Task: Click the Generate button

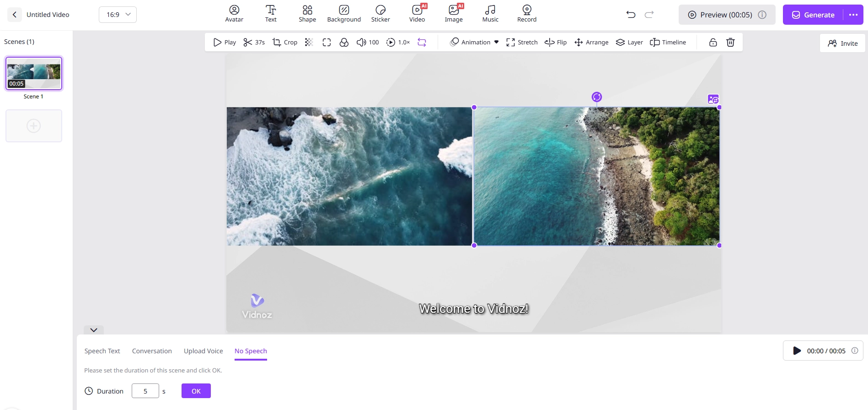Action: click(813, 15)
